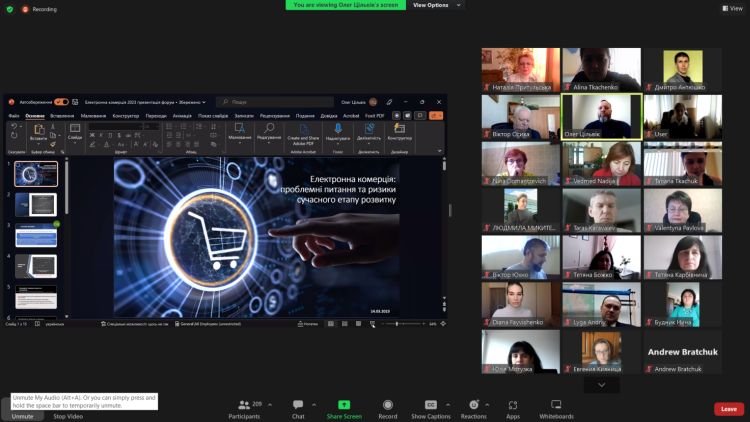
Task: Click the Create and Share Adobe PDF icon
Action: click(x=302, y=129)
